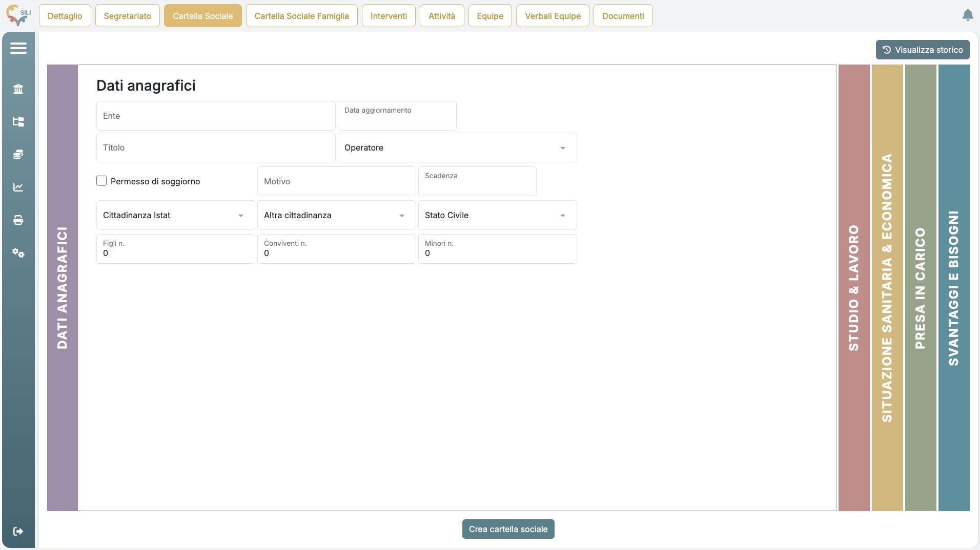Click the logout icon at sidebar bottom
The width and height of the screenshot is (980, 550).
click(18, 532)
